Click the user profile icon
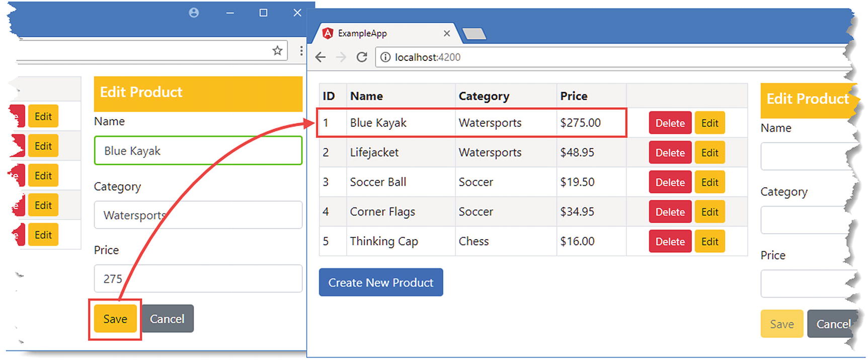The height and width of the screenshot is (360, 868). 194,13
